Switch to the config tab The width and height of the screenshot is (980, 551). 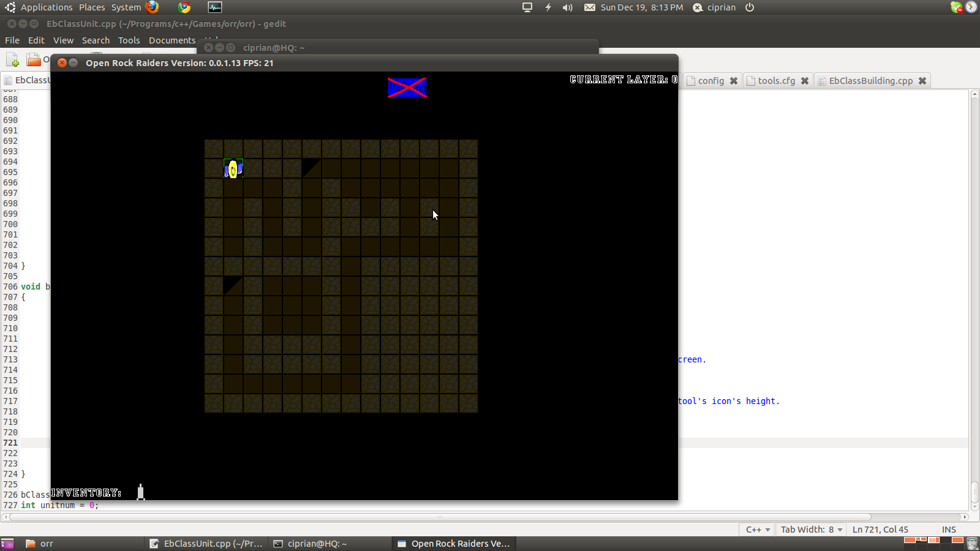(712, 81)
